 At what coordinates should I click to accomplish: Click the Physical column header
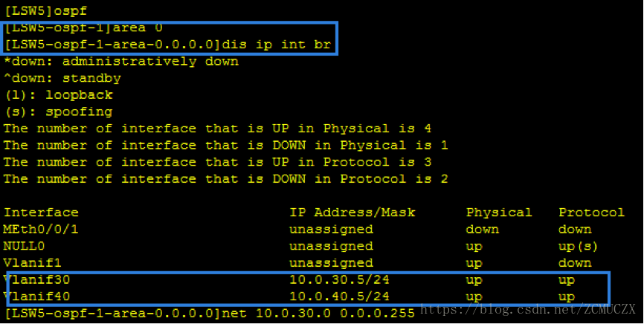tap(498, 213)
